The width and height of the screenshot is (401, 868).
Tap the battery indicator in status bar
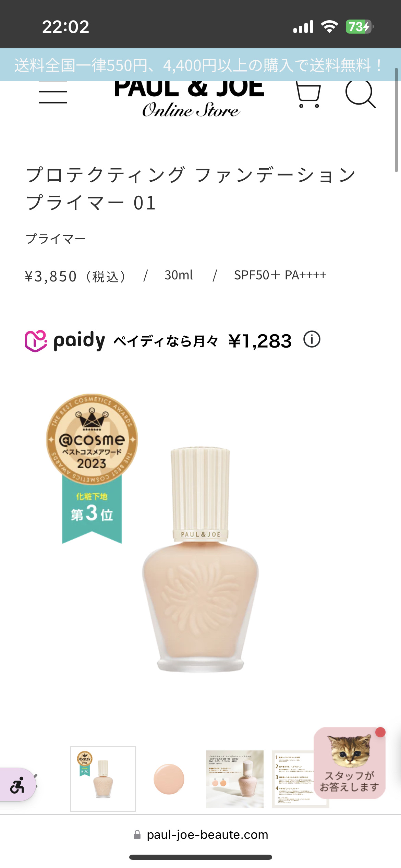click(x=359, y=27)
